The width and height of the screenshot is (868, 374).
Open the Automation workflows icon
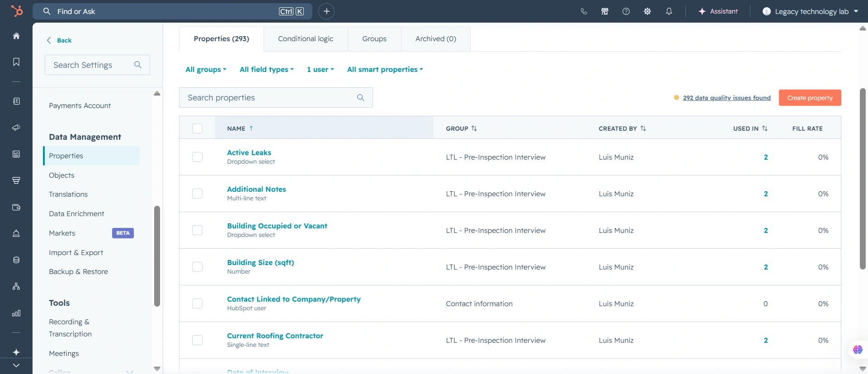click(x=16, y=286)
